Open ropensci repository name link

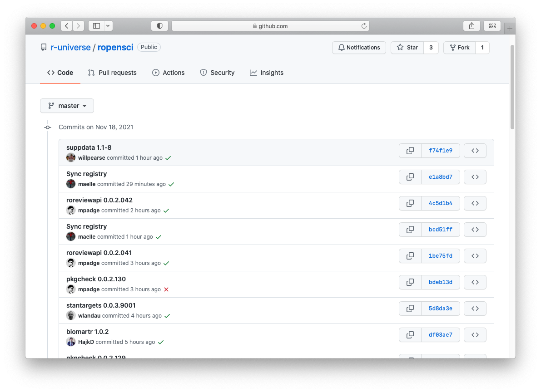click(x=115, y=47)
